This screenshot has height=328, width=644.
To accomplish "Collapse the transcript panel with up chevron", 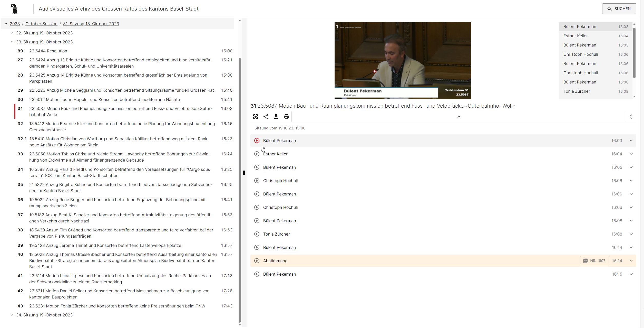I will 459,117.
